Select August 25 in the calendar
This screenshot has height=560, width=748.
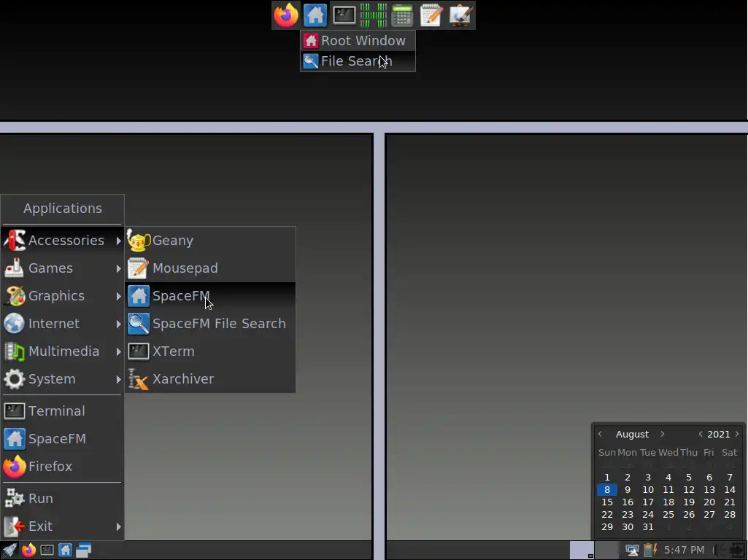pyautogui.click(x=668, y=515)
